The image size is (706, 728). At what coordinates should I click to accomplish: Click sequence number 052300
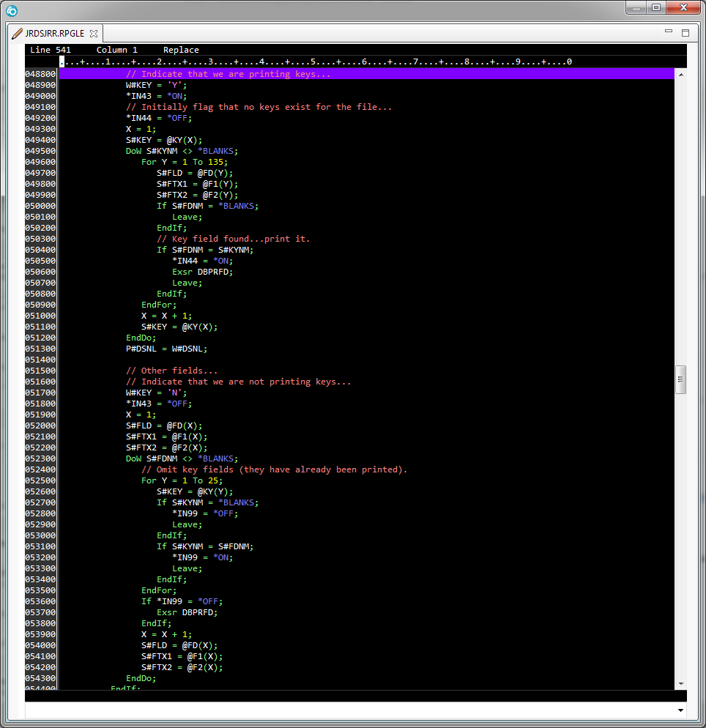pyautogui.click(x=40, y=458)
